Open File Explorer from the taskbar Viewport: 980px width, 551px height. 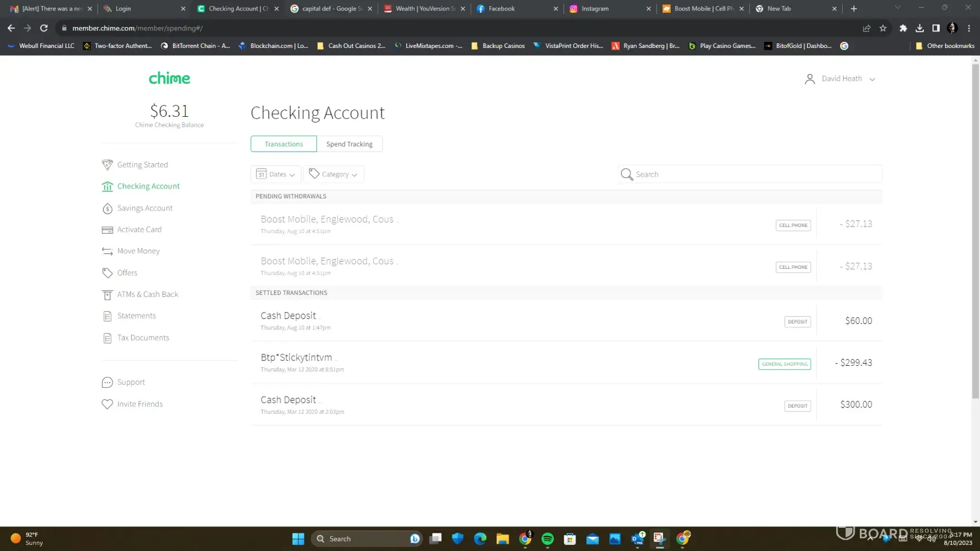click(x=502, y=539)
